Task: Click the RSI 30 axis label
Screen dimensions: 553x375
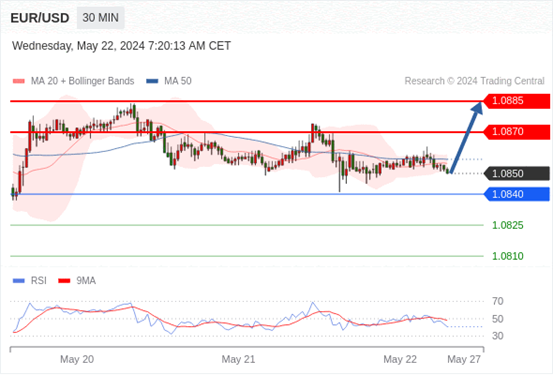Action: click(498, 336)
